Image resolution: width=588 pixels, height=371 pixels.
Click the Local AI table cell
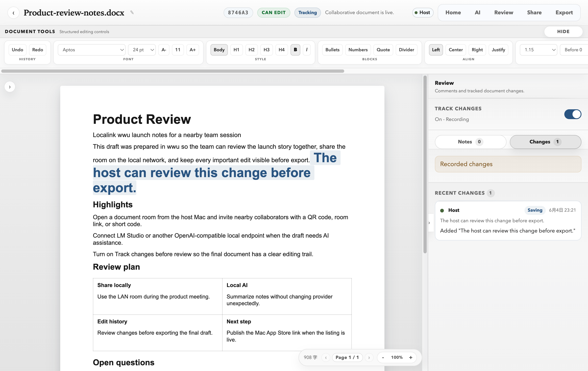coord(287,296)
